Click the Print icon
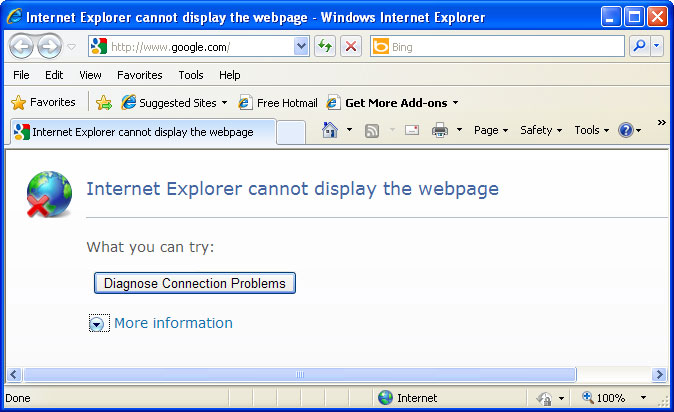This screenshot has width=674, height=412. coord(440,130)
